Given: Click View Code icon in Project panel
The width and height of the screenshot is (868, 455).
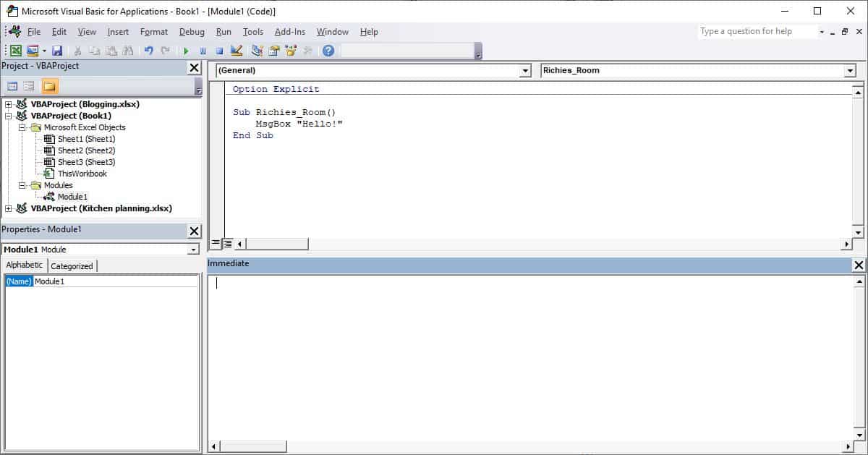Looking at the screenshot, I should coord(12,86).
